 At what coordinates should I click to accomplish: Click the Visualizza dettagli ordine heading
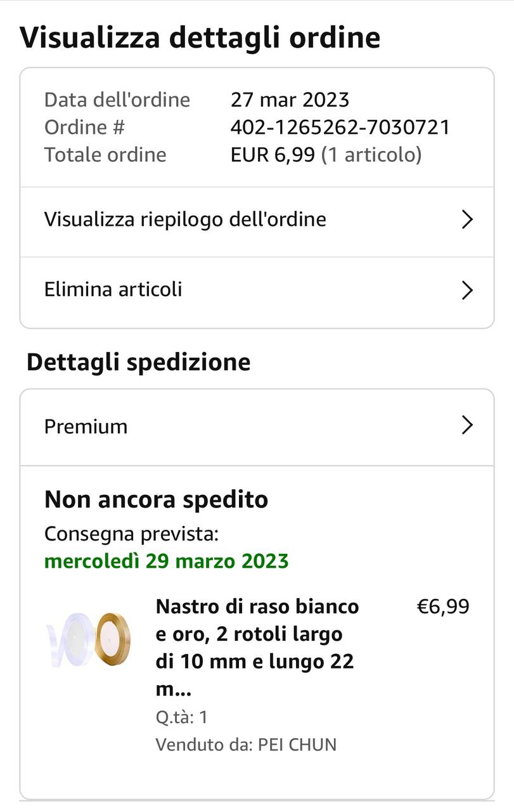pos(200,37)
